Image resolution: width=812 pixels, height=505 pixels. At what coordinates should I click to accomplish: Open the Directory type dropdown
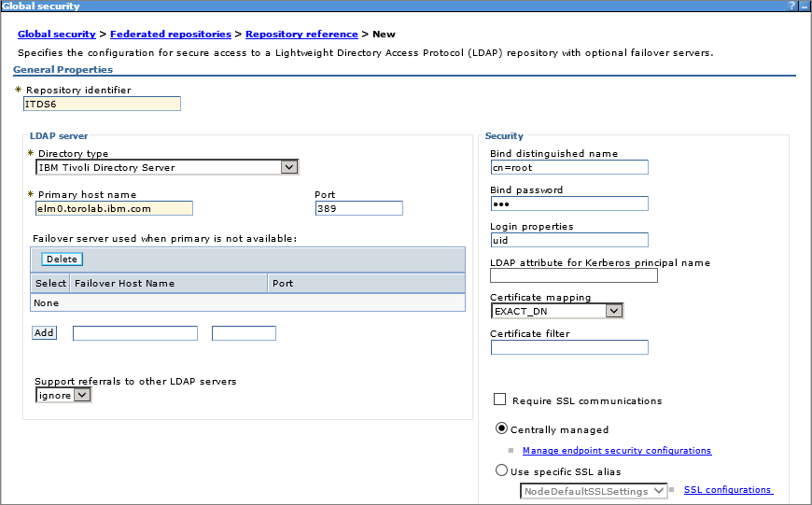pos(288,167)
